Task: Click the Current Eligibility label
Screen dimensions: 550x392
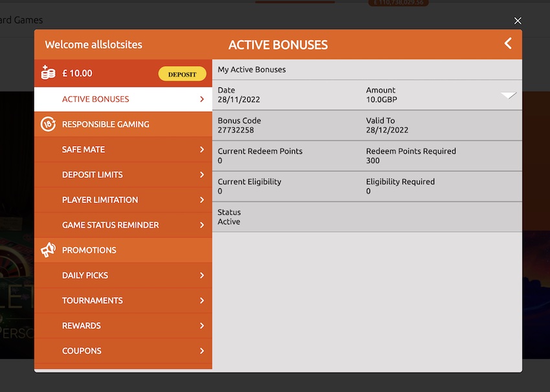Action: pos(249,182)
